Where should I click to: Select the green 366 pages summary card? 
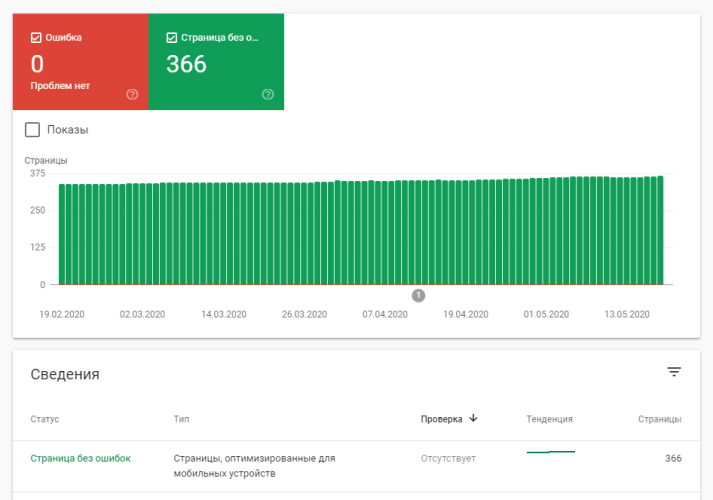[216, 62]
